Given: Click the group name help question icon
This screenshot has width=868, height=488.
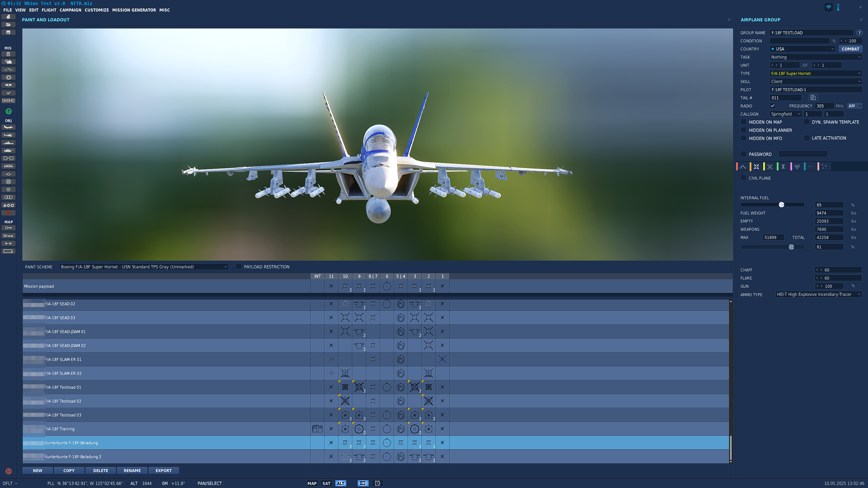Looking at the screenshot, I should click(859, 33).
